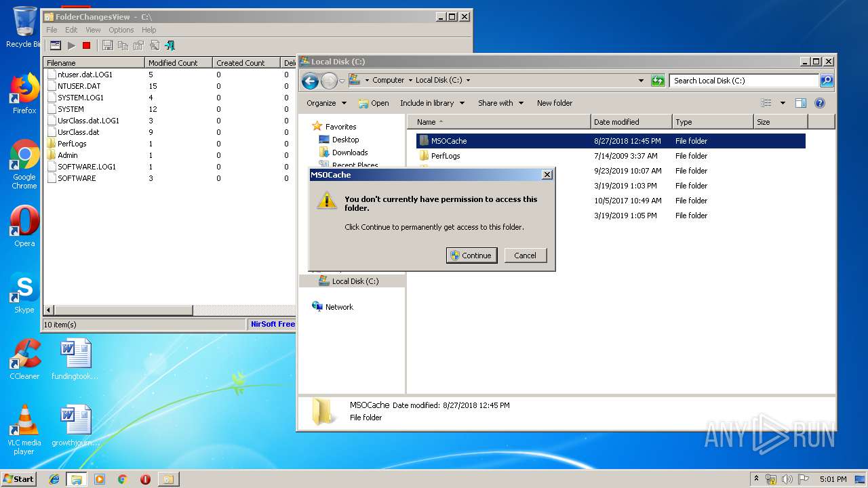
Task: Open the Options menu in FolderChangesView
Action: [x=121, y=30]
